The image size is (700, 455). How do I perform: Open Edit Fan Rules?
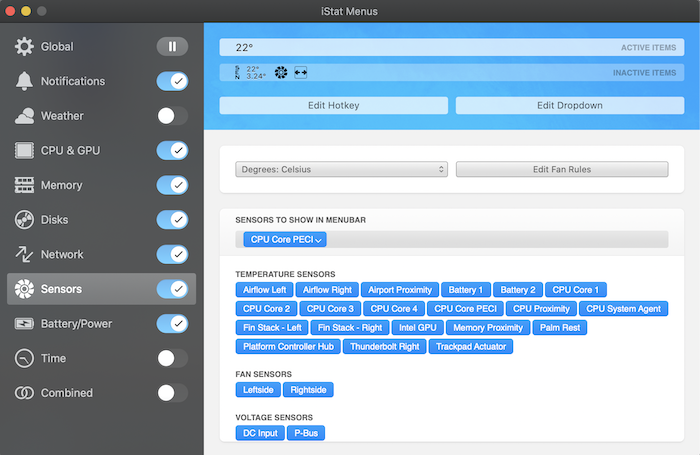[562, 169]
